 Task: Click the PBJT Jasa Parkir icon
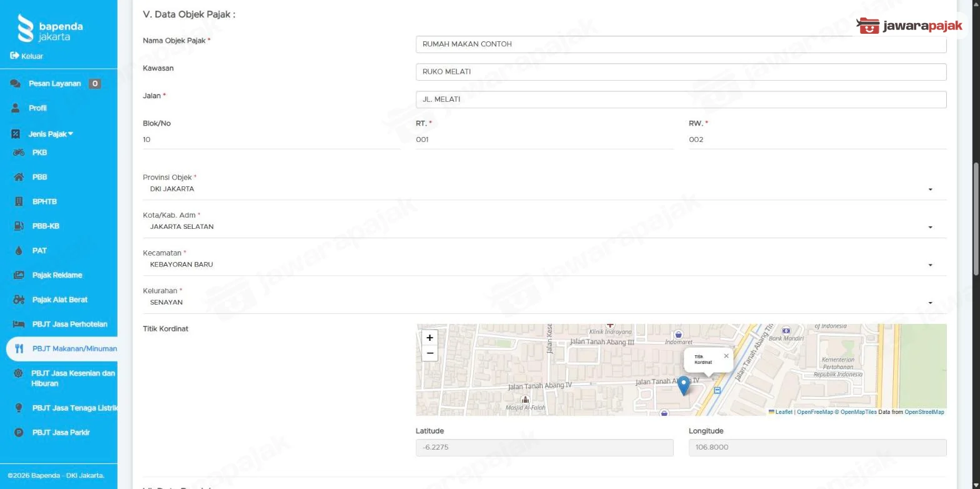[x=19, y=433]
